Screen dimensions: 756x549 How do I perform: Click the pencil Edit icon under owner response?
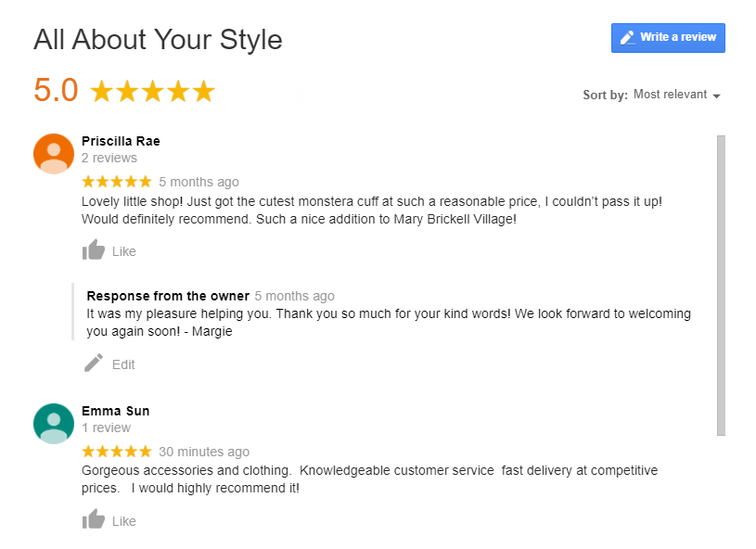pyautogui.click(x=94, y=364)
